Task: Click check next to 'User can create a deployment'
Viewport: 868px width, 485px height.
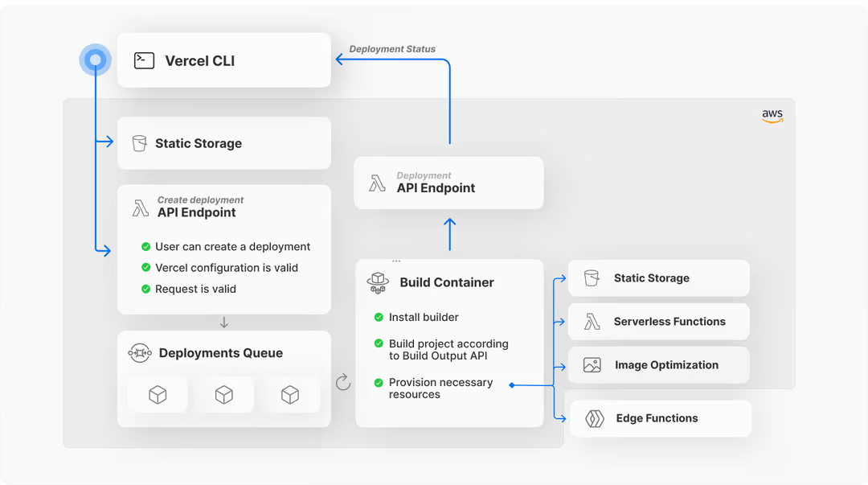Action: pos(145,247)
